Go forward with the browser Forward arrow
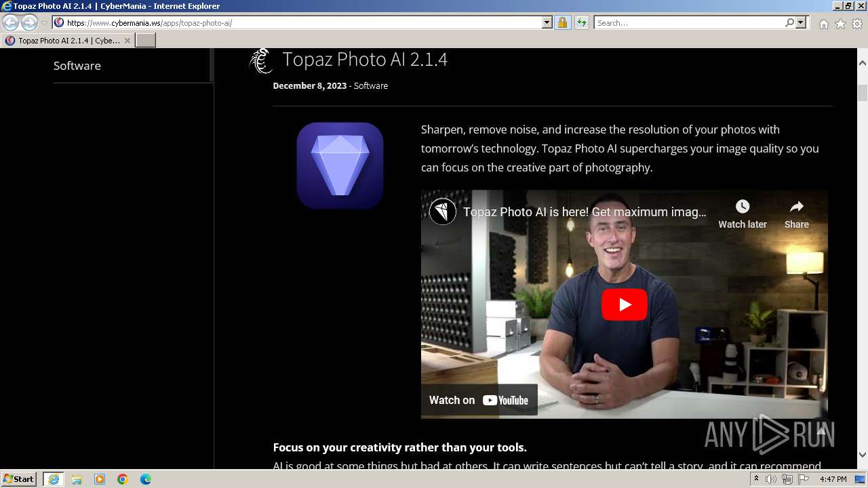The image size is (868, 488). (x=29, y=23)
